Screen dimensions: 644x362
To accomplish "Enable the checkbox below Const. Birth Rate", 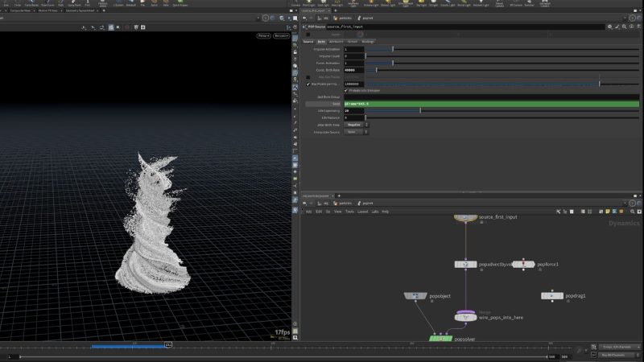I will click(308, 77).
